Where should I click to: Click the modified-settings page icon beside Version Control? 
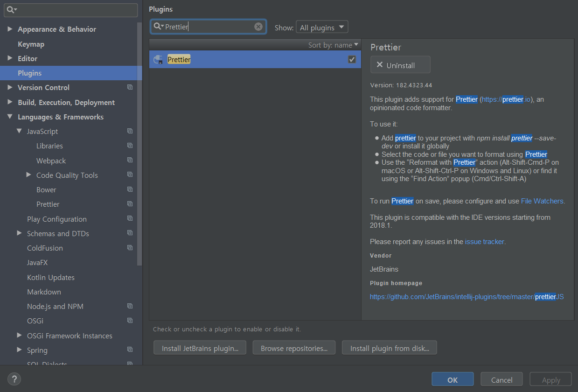130,87
